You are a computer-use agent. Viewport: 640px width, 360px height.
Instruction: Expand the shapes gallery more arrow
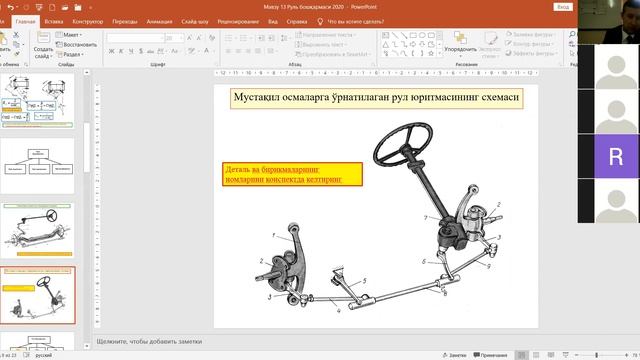tap(440, 53)
